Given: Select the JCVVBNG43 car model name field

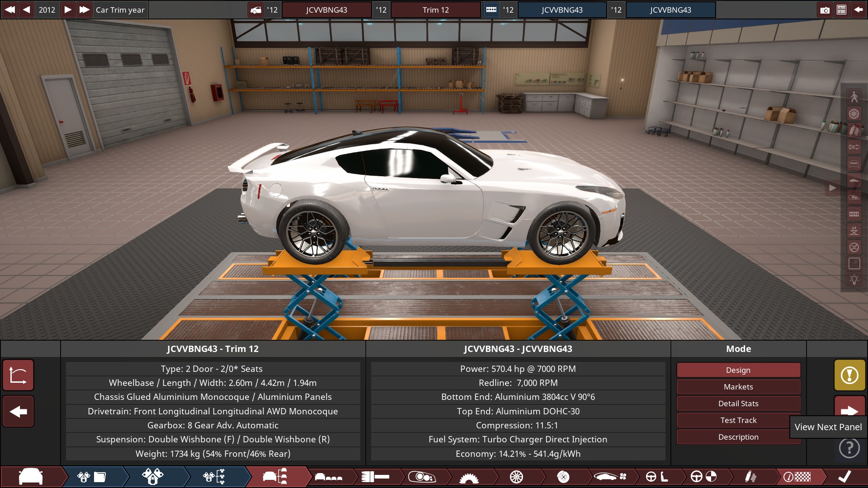Looking at the screenshot, I should 326,10.
